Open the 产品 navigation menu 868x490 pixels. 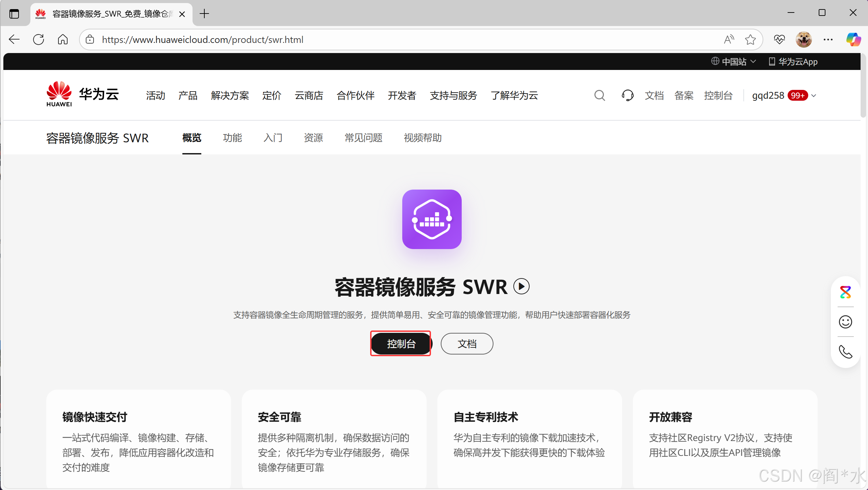click(x=188, y=96)
